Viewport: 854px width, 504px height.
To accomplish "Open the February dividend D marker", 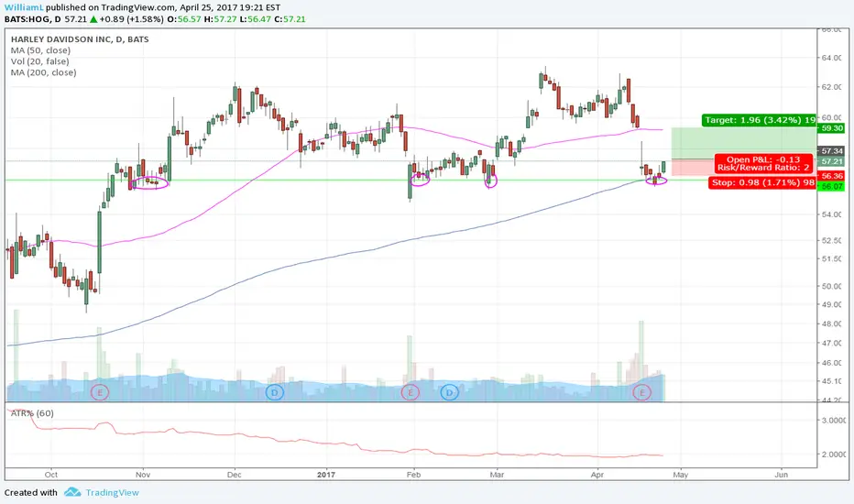I will 449,392.
